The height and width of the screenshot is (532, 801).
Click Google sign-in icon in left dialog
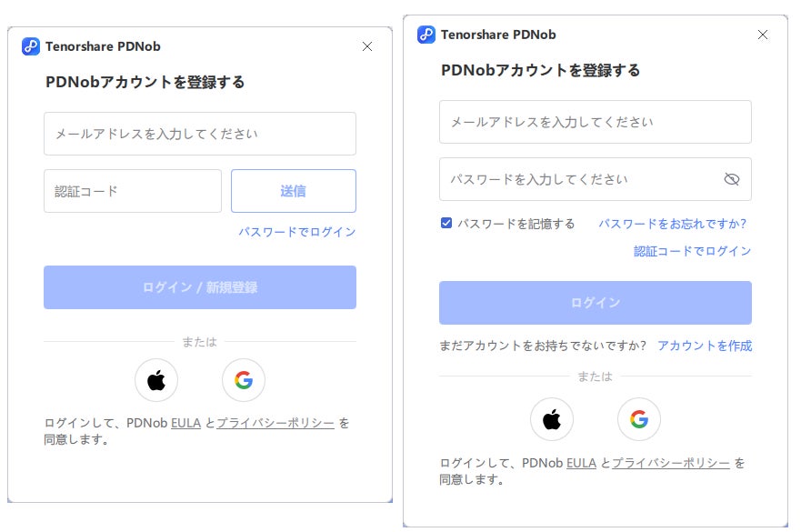coord(244,380)
